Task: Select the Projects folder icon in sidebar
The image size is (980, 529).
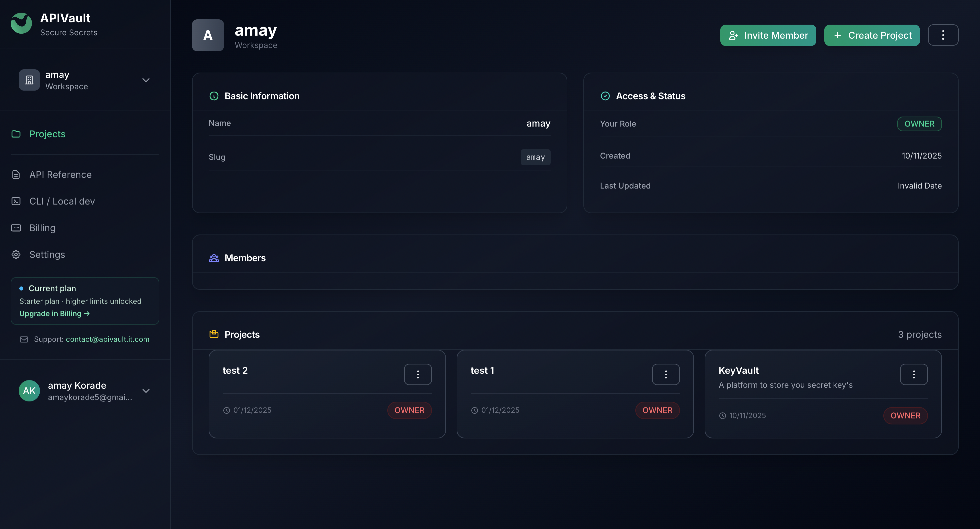Action: pyautogui.click(x=16, y=134)
